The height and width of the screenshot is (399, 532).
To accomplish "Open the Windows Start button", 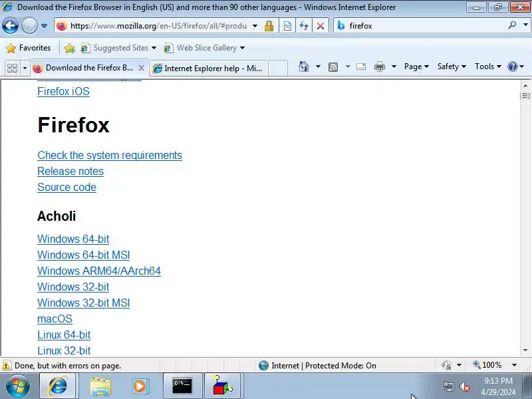I will (17, 386).
